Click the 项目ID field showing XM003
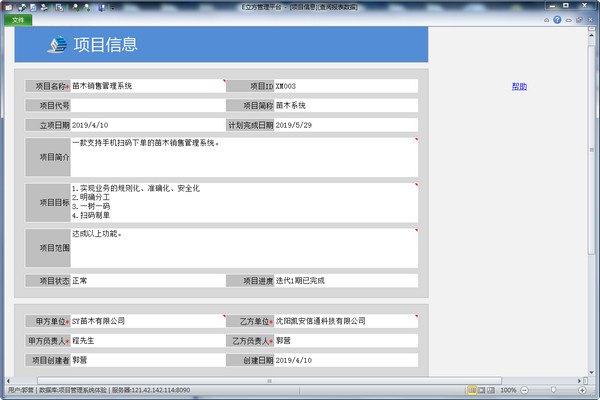Image resolution: width=600 pixels, height=400 pixels. click(x=346, y=86)
